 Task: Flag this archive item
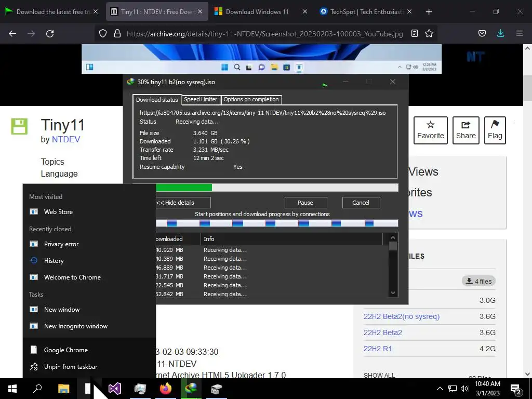click(x=495, y=130)
